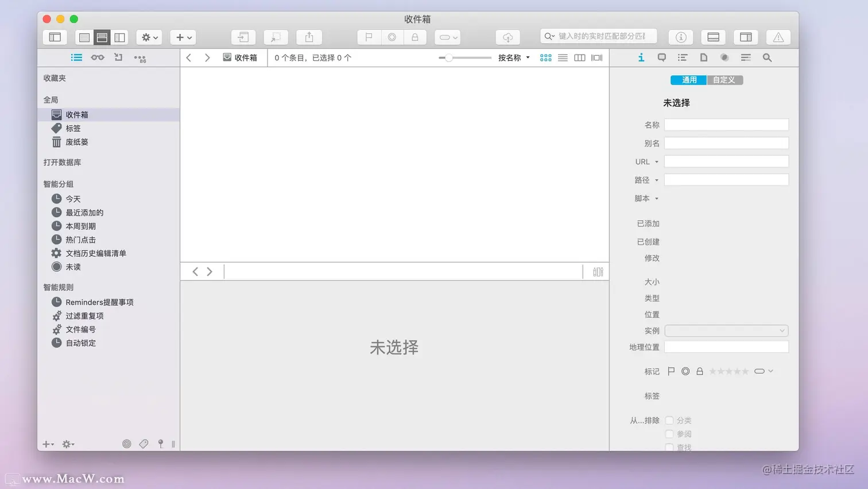Open the inspector label color dropdown
The height and width of the screenshot is (489, 868).
(x=764, y=371)
